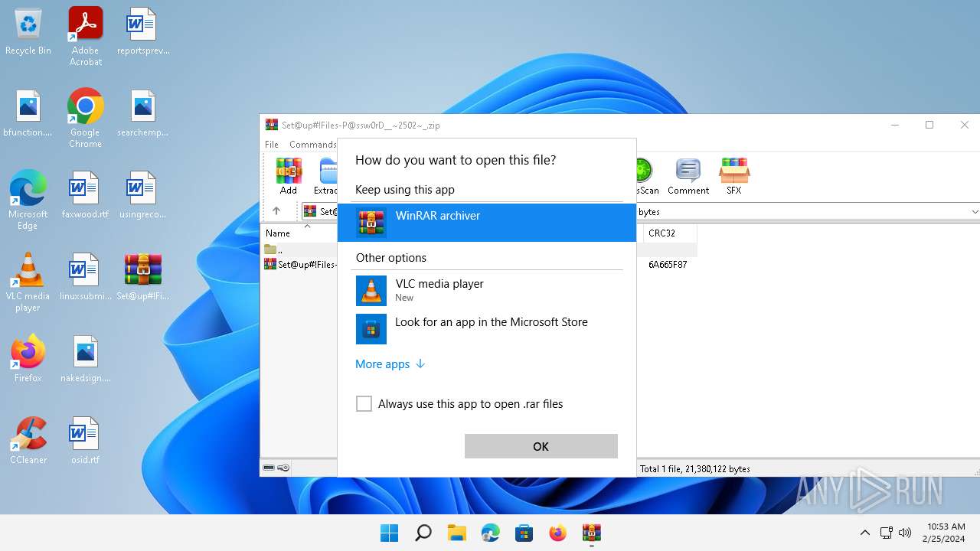The image size is (980, 551).
Task: Click the CRC value 6A665F87
Action: tap(668, 265)
